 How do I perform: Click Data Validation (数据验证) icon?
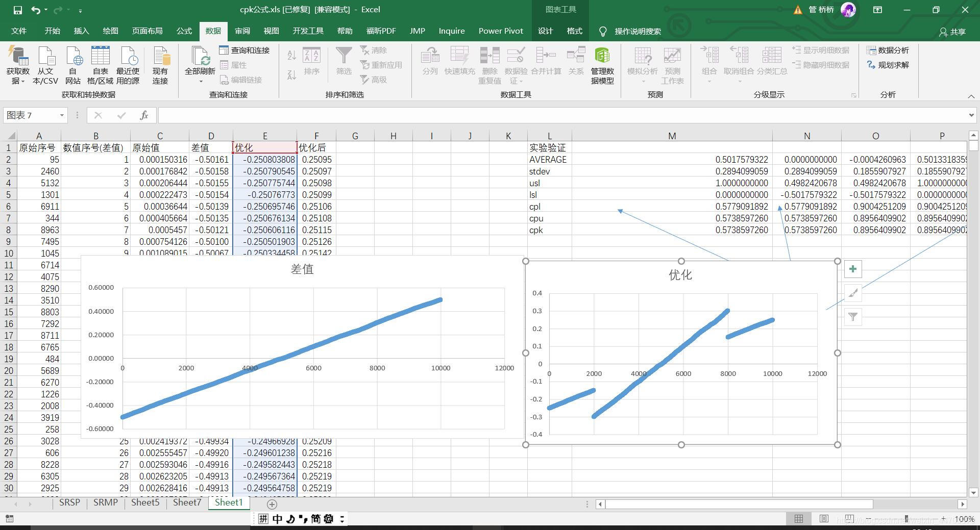point(516,66)
